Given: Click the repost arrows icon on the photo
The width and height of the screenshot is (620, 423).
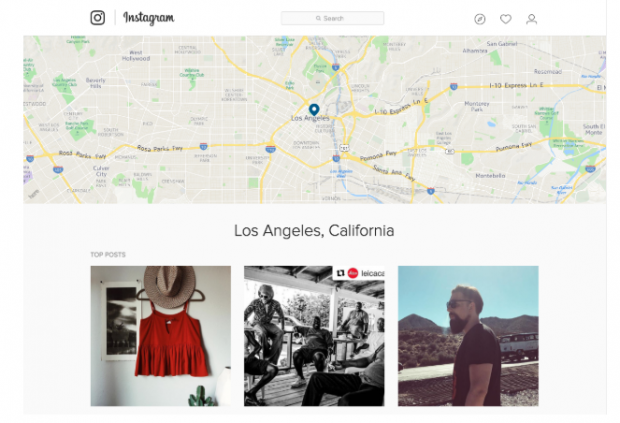Looking at the screenshot, I should pos(340,273).
